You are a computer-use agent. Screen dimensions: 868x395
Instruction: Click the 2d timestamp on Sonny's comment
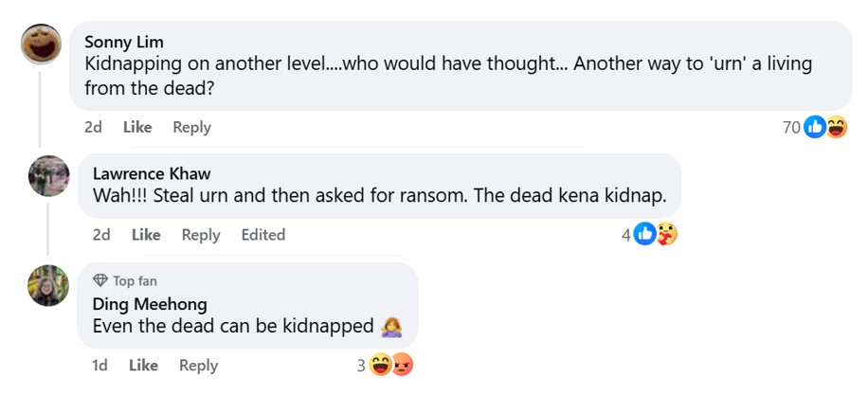coord(93,127)
